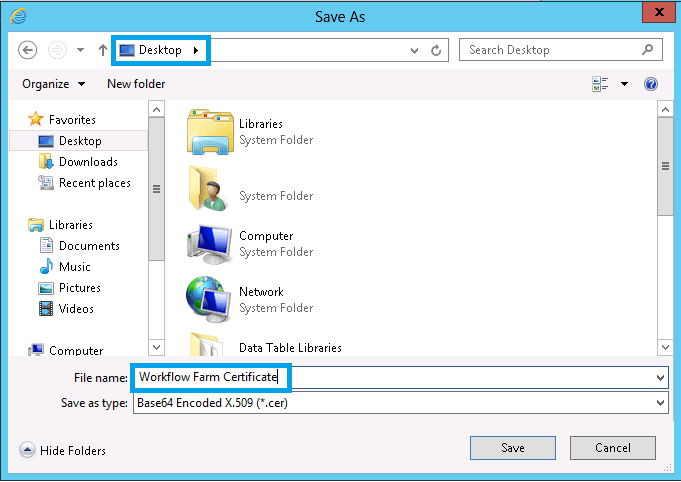
Task: Select Downloads in Favorites
Action: pos(87,162)
